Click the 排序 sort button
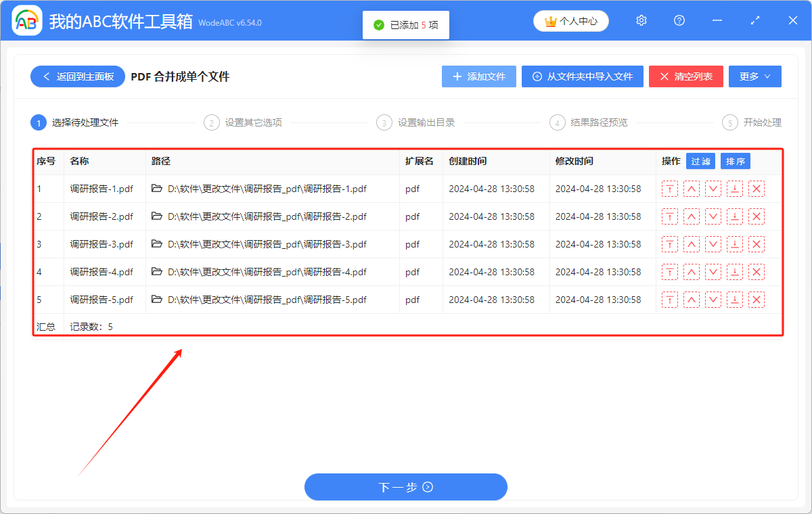The image size is (812, 514). pos(735,162)
